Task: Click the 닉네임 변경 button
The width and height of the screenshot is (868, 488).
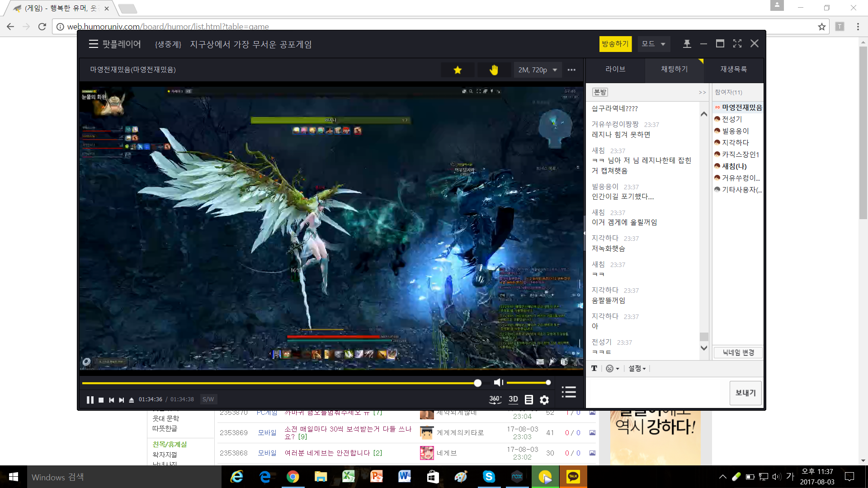Action: point(738,352)
